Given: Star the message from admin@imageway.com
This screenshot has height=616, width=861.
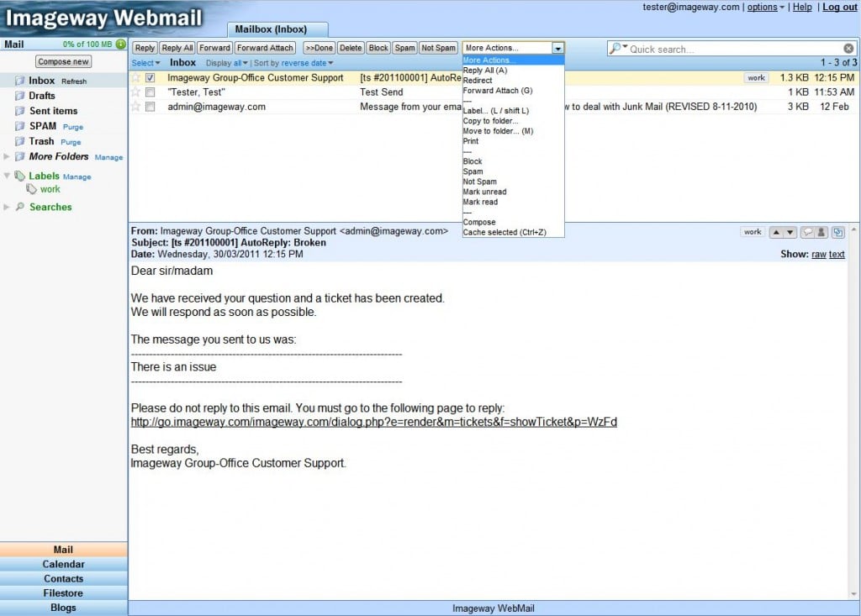Looking at the screenshot, I should click(x=136, y=107).
